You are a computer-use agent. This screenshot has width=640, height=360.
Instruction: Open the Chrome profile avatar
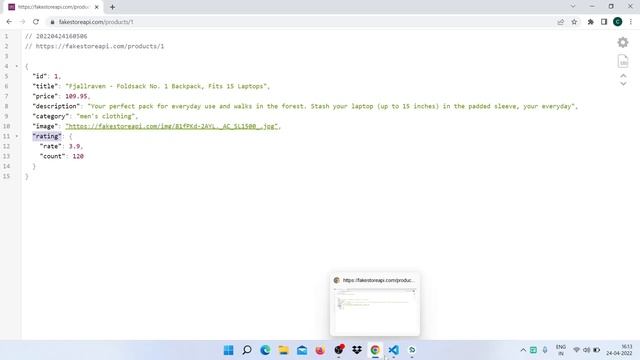[x=618, y=22]
